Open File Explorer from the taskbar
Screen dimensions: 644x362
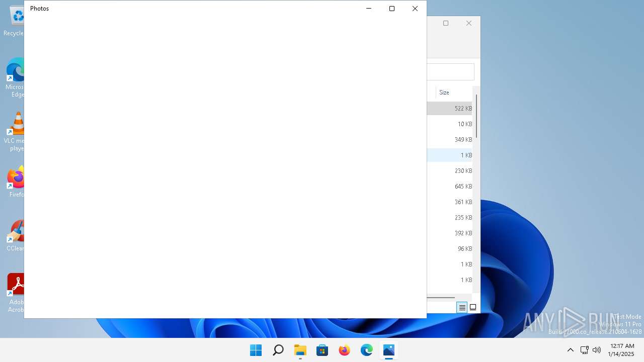[300, 350]
